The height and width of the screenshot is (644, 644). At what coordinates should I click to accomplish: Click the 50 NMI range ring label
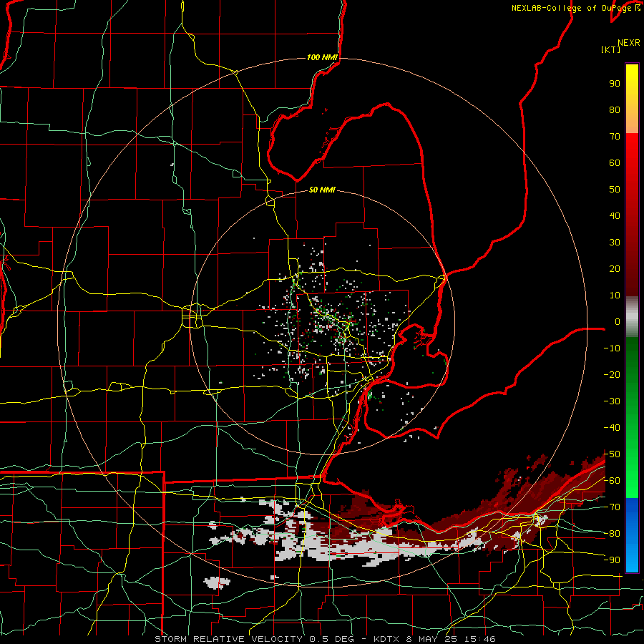point(322,190)
